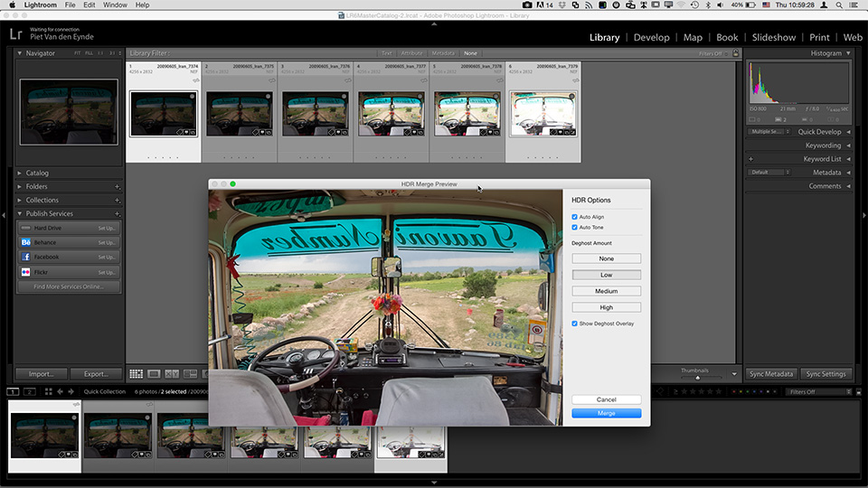Collapse the Navigator panel
The width and height of the screenshot is (868, 488).
[x=19, y=53]
